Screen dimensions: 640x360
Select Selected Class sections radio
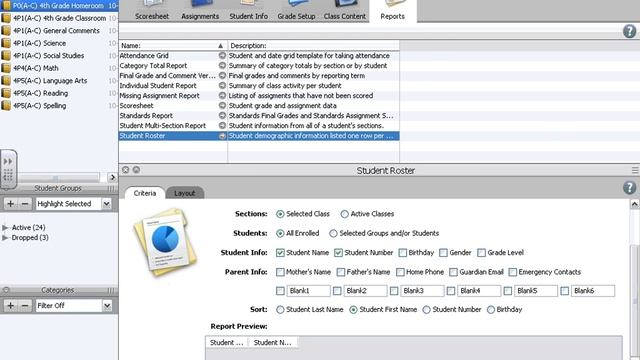[280, 214]
